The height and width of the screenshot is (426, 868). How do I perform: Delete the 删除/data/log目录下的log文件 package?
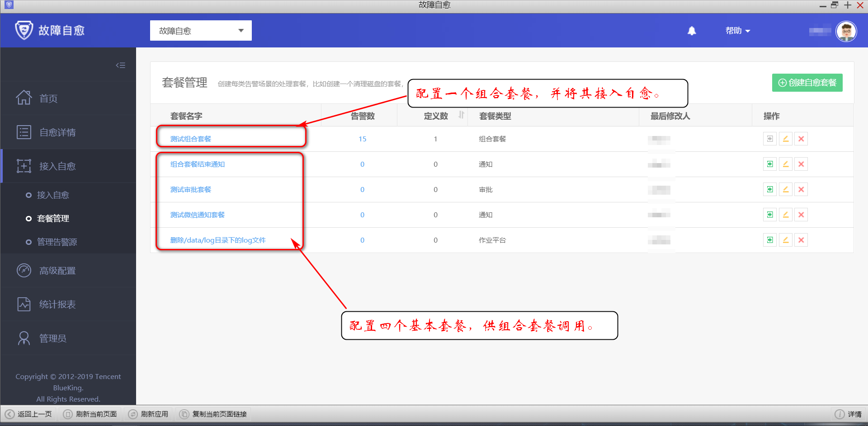(x=801, y=240)
